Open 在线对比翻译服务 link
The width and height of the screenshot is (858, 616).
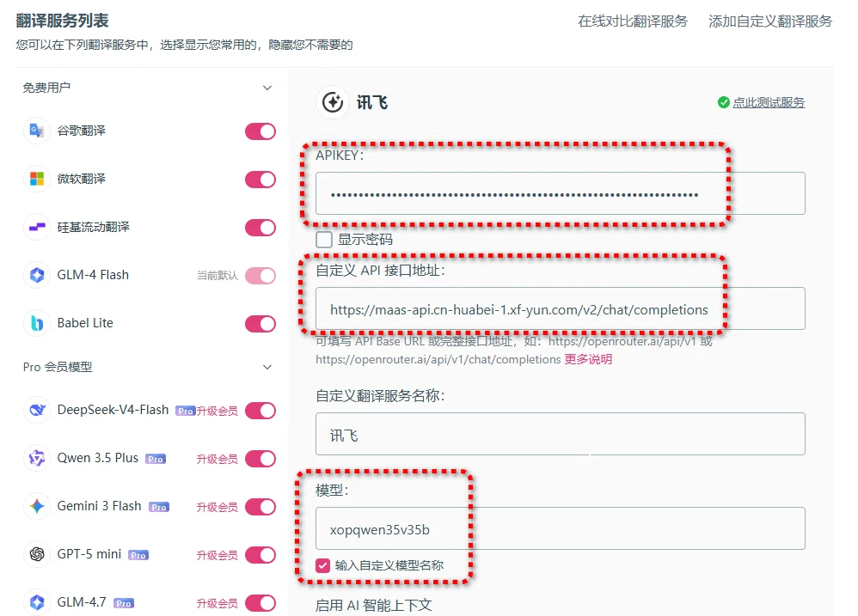pyautogui.click(x=633, y=21)
